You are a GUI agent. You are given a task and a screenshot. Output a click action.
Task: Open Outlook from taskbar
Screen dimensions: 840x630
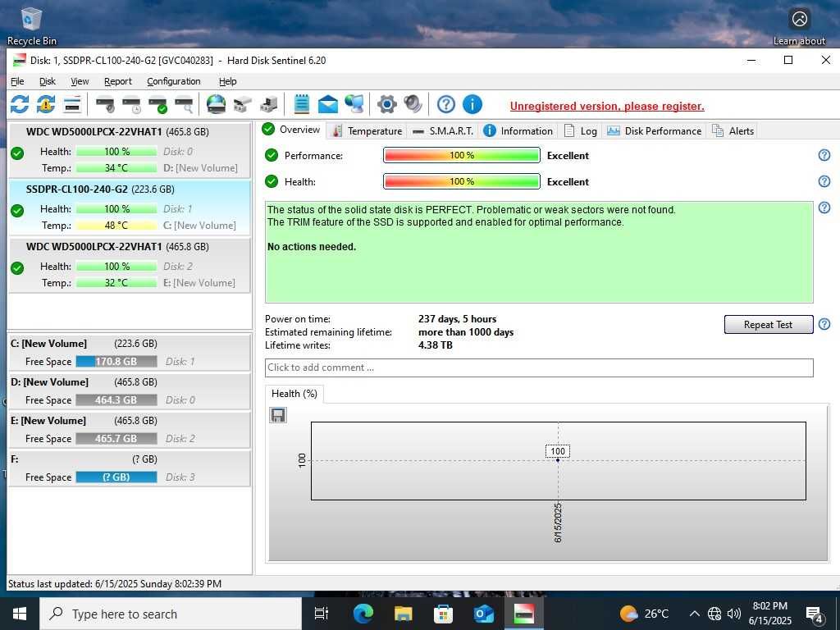[483, 614]
